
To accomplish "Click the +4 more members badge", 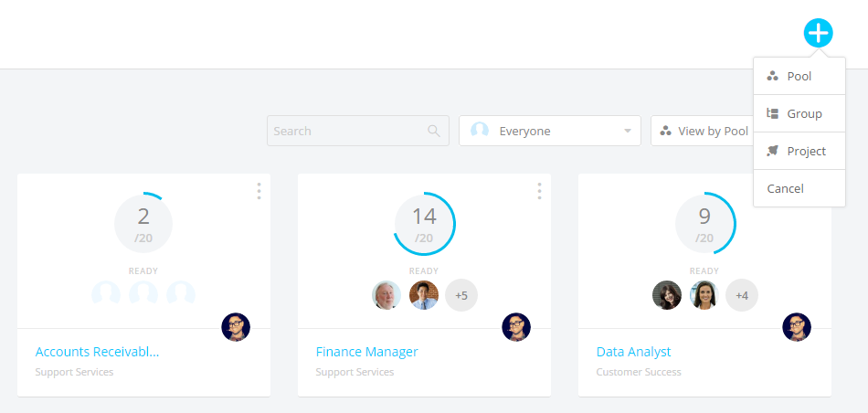I will point(742,295).
